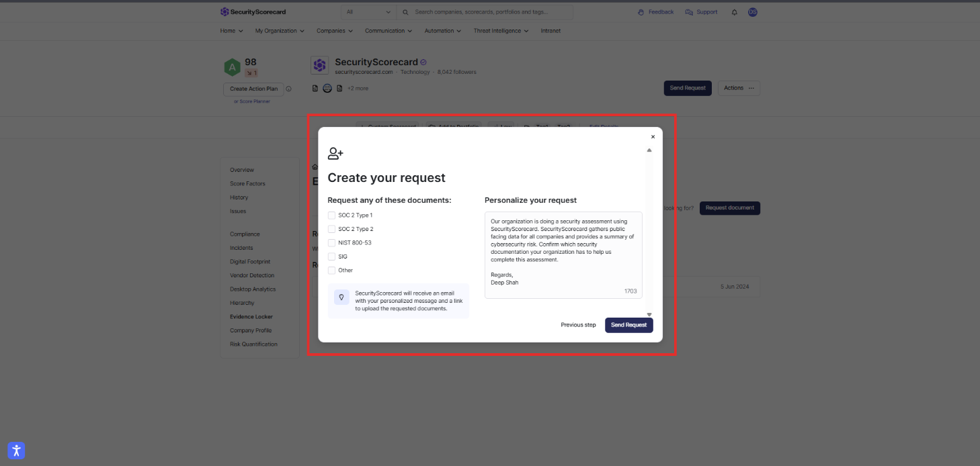Screen dimensions: 980x466
Task: Click the Request document button
Action: (730, 208)
